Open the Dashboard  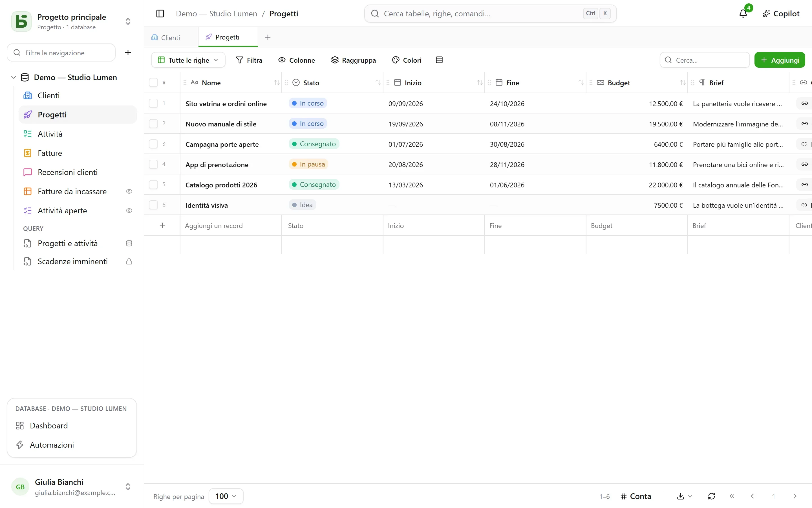pos(72,426)
